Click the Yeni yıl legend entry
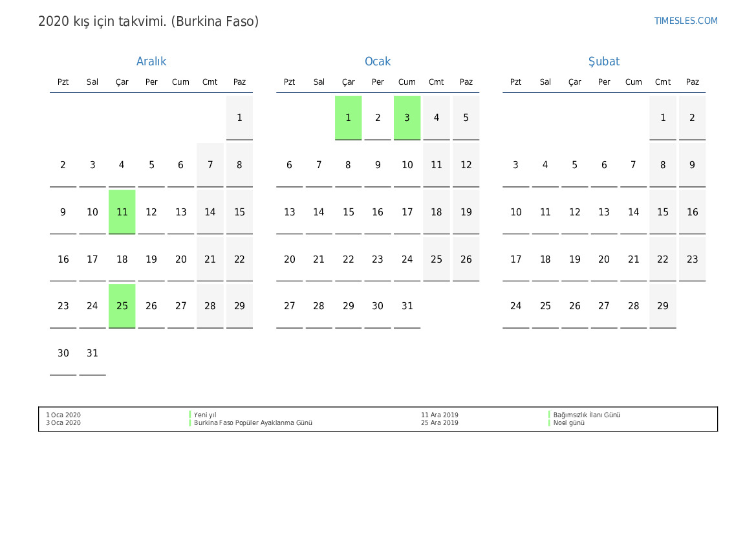 click(205, 415)
